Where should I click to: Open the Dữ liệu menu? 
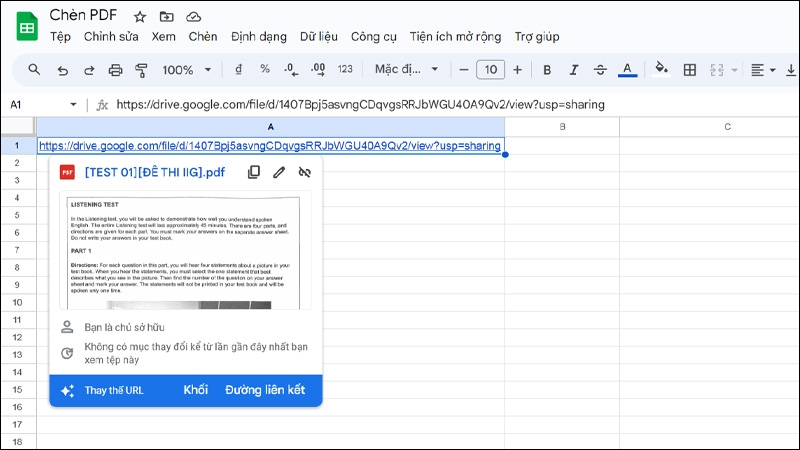point(319,37)
